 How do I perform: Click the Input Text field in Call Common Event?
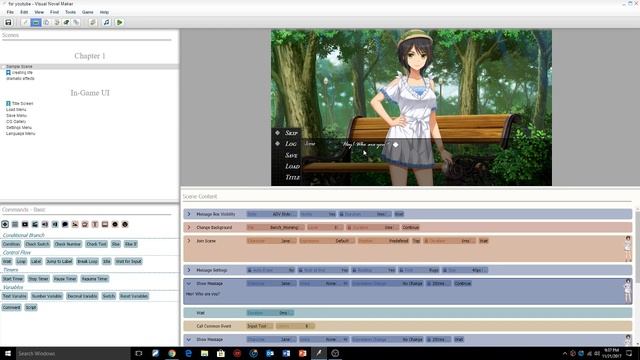click(x=260, y=326)
